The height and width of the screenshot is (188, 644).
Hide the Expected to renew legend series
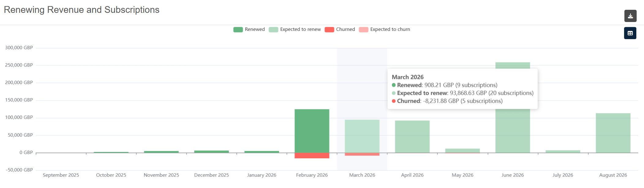[x=295, y=29]
